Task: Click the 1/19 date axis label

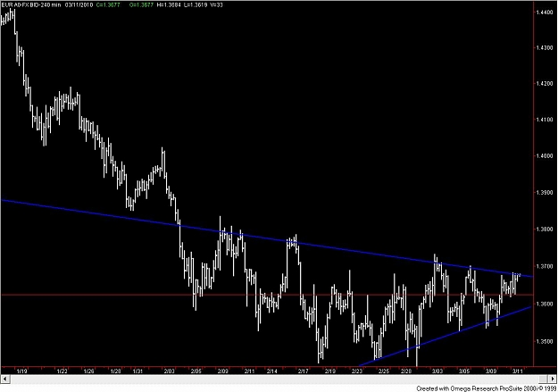Action: pyautogui.click(x=22, y=371)
